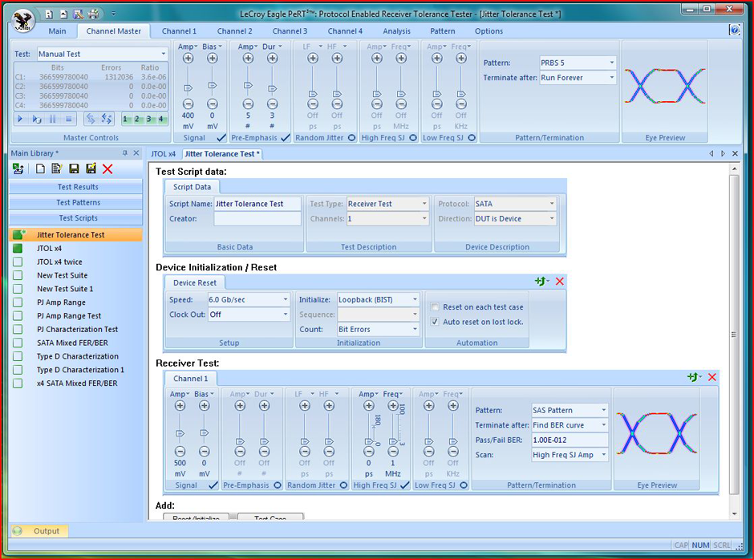The width and height of the screenshot is (754, 560).
Task: Decrease master Pre-Emphasis Dur with minus button
Action: (272, 103)
